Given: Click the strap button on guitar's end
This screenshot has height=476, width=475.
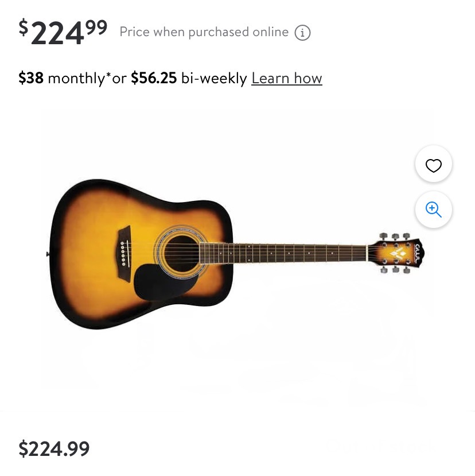Looking at the screenshot, I should (48, 254).
